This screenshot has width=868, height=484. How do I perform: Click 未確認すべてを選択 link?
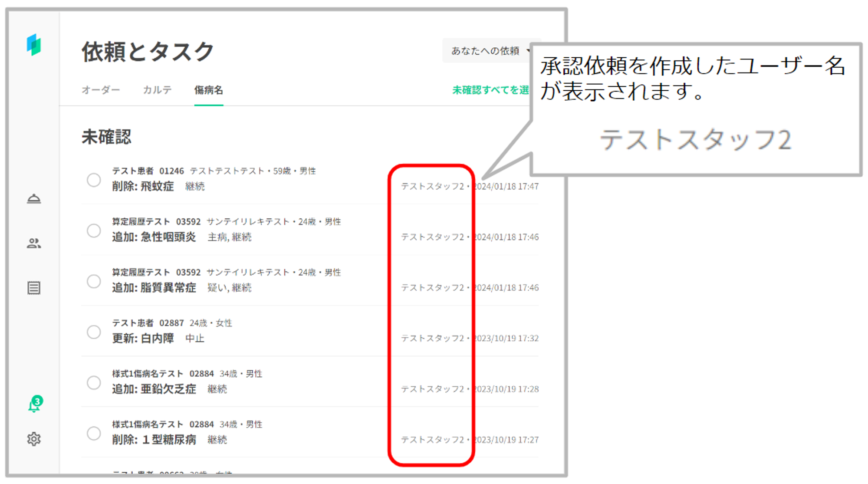point(490,90)
